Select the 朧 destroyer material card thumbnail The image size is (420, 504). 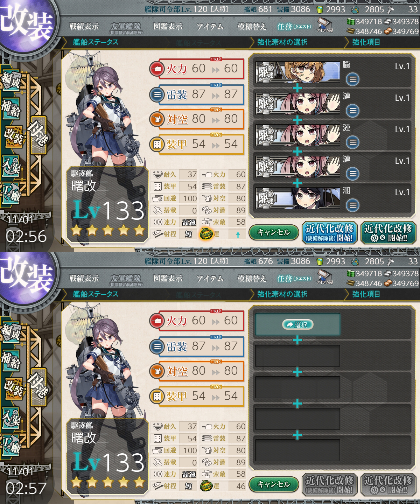click(297, 72)
